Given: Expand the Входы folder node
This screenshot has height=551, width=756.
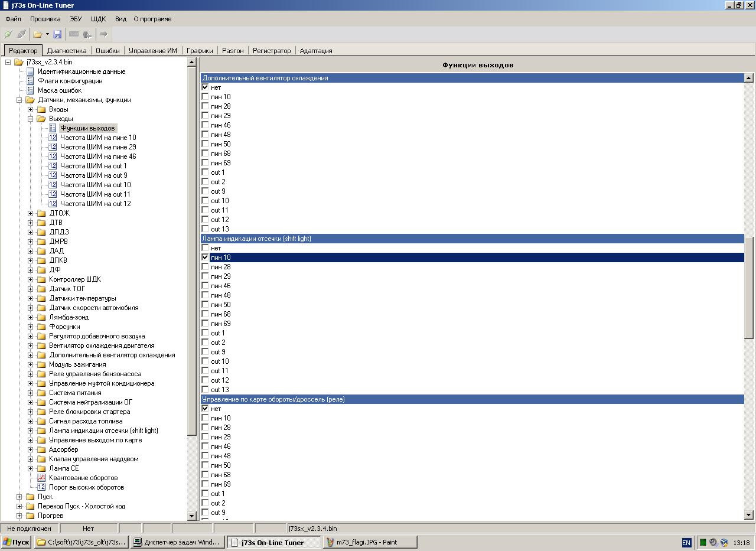Looking at the screenshot, I should coord(31,109).
